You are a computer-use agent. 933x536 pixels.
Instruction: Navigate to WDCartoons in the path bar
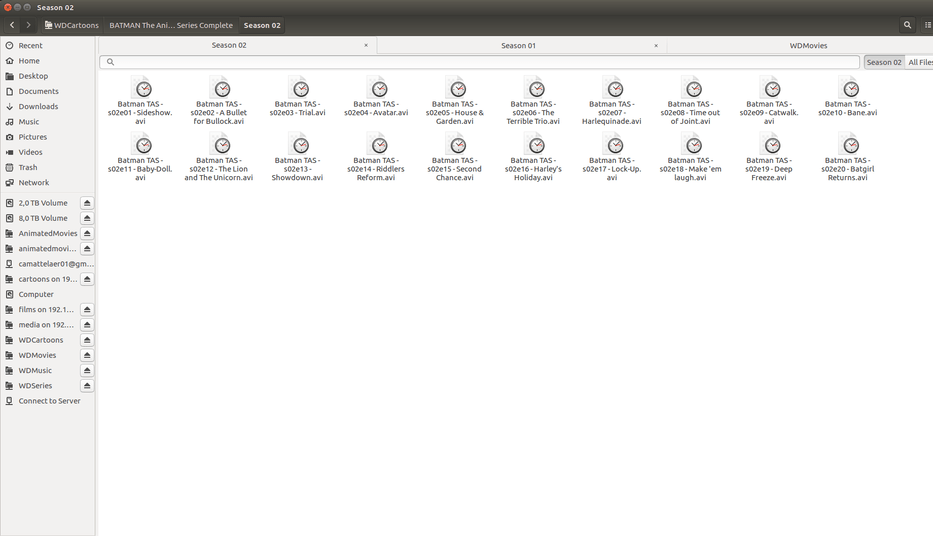point(71,25)
